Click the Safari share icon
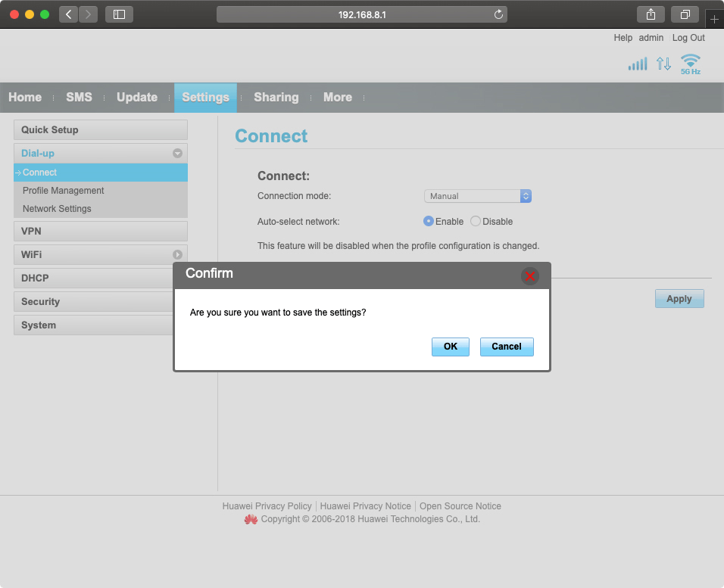 651,14
